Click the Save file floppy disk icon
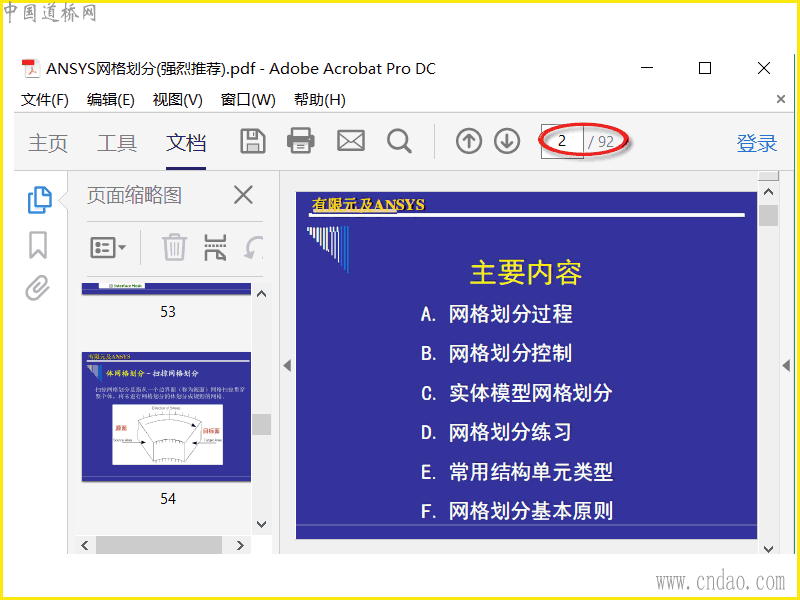This screenshot has width=800, height=600. click(253, 141)
